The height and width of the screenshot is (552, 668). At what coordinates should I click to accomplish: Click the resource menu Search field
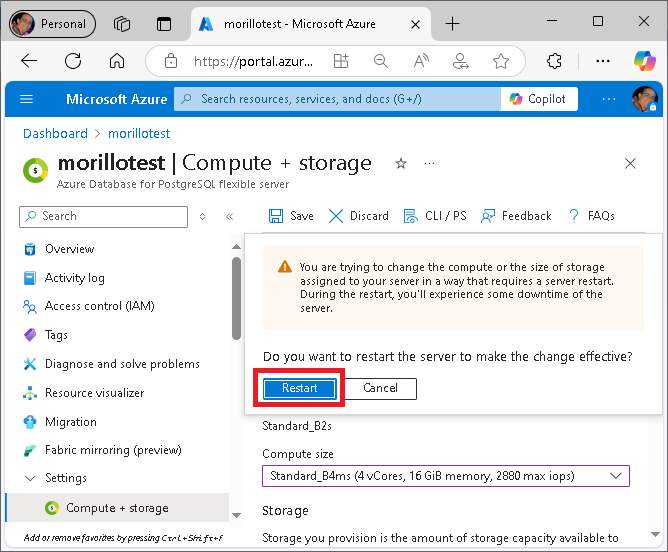click(x=104, y=216)
